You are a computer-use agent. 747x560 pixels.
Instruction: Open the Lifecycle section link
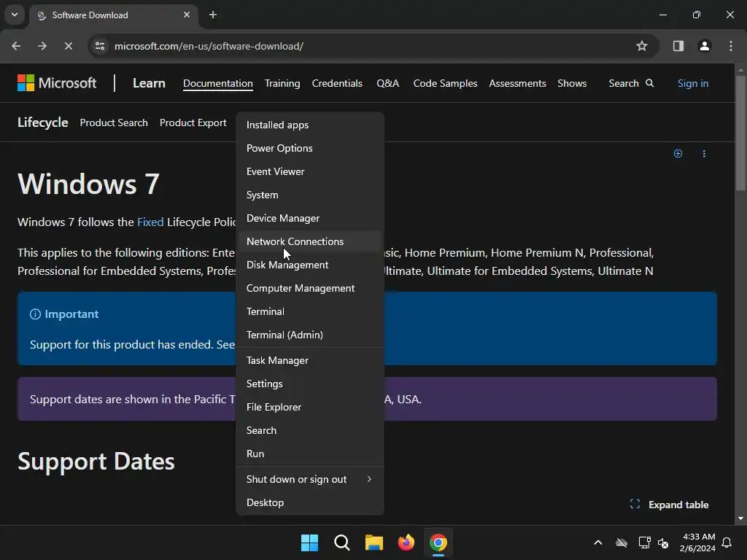pyautogui.click(x=43, y=122)
